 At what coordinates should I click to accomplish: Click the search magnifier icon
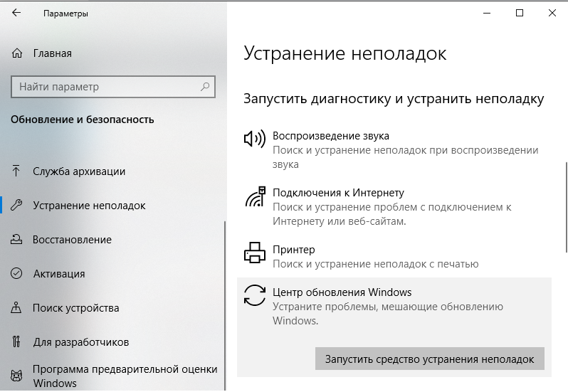205,87
